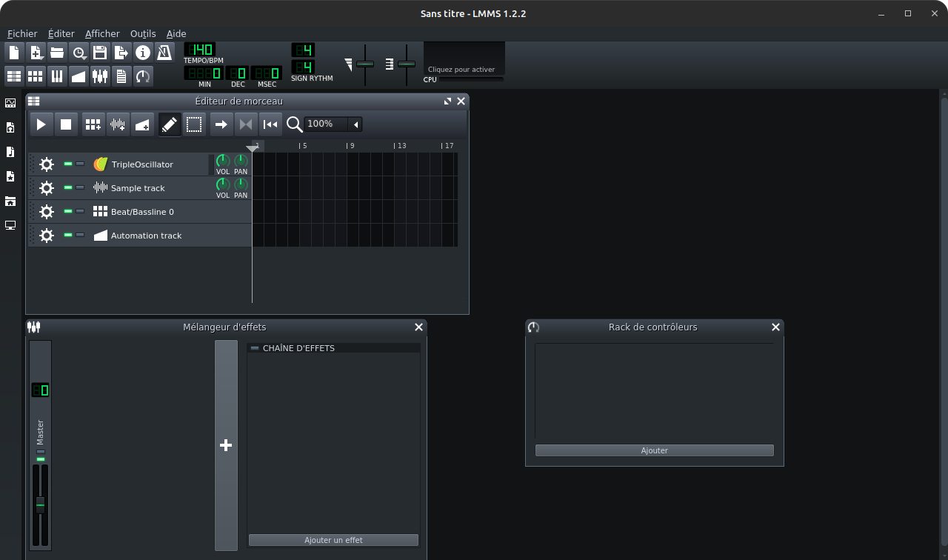Show the Project Notes window

[121, 76]
